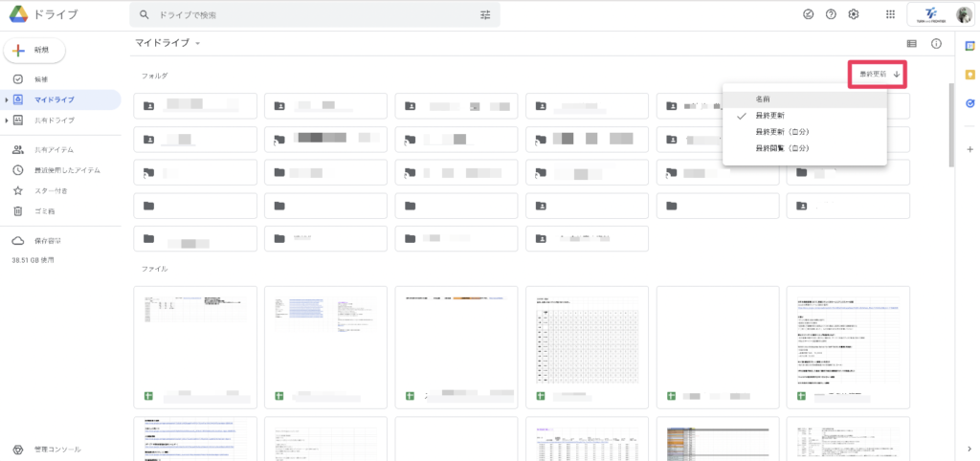Choose 最終更新(自分) in sort menu
This screenshot has height=461, width=980.
pos(804,132)
